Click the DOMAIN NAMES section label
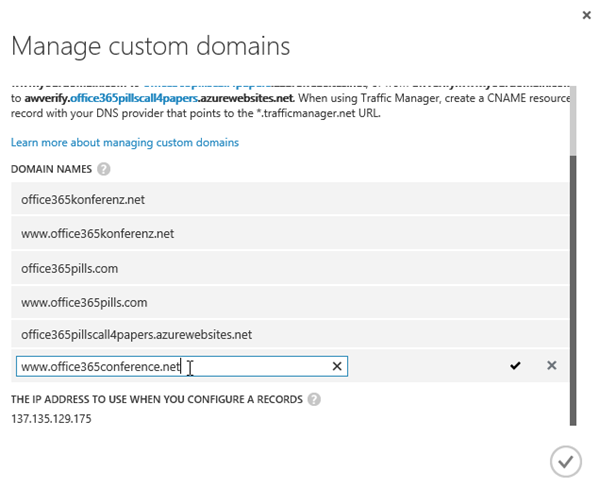The width and height of the screenshot is (600, 488). [52, 170]
